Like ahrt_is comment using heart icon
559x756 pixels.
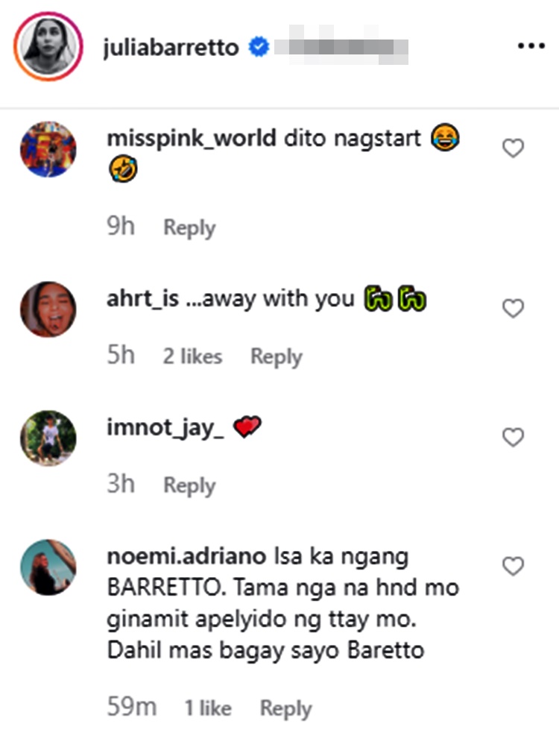click(514, 308)
